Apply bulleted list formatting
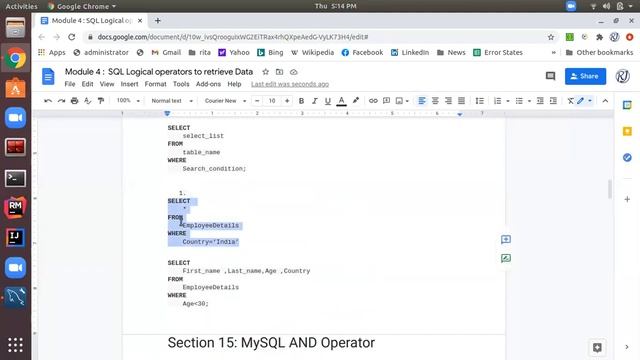640x360 pixels. point(519,101)
